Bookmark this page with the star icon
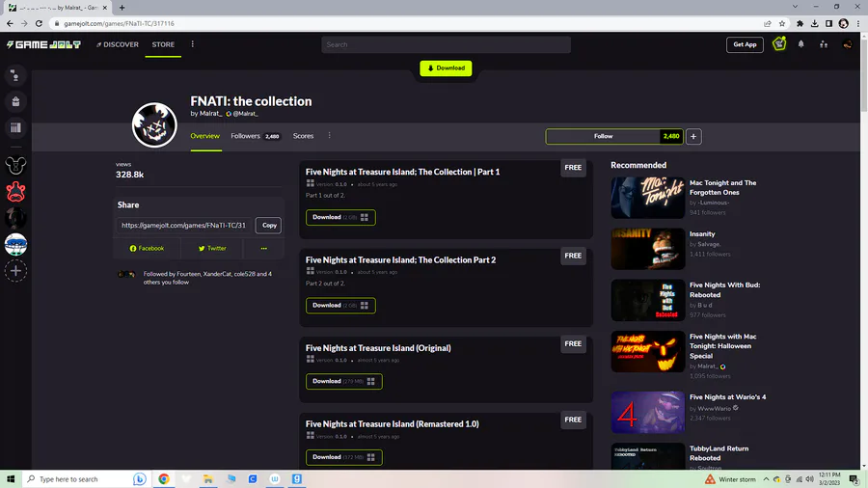The image size is (868, 488). coord(781,23)
